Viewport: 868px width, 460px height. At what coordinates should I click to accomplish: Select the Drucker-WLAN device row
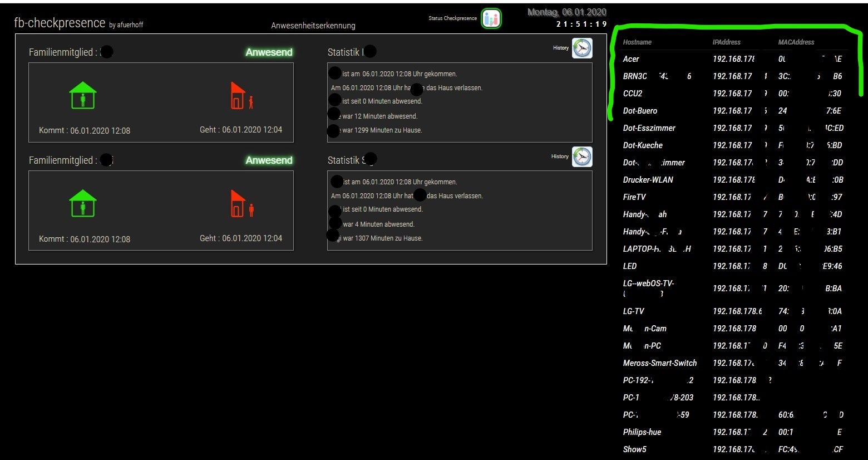tap(733, 180)
